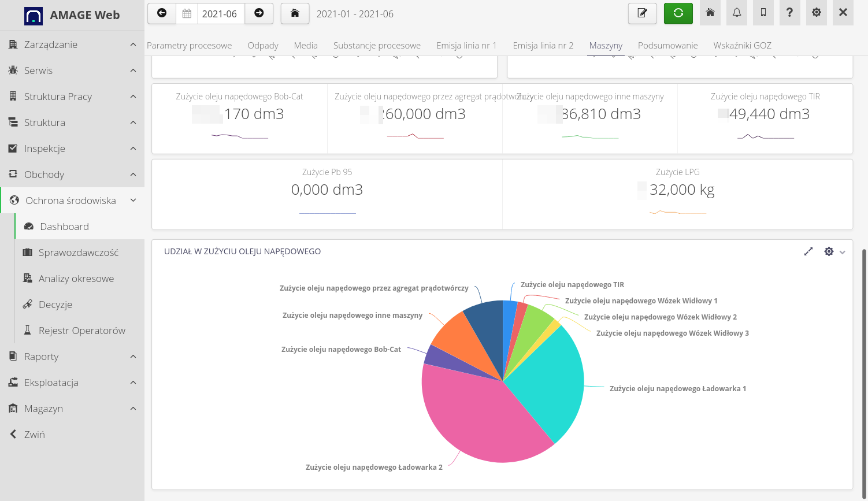Click the mobile device icon
This screenshot has height=501, width=868.
[763, 13]
